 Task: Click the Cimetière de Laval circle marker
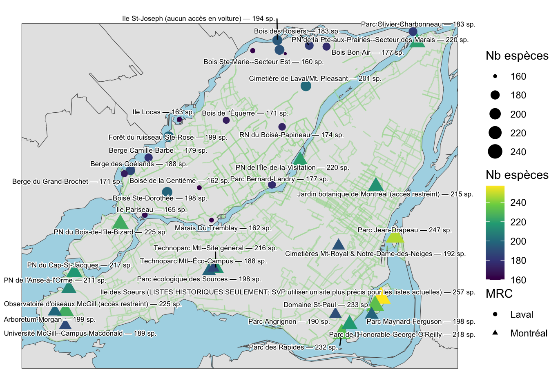pos(306,86)
